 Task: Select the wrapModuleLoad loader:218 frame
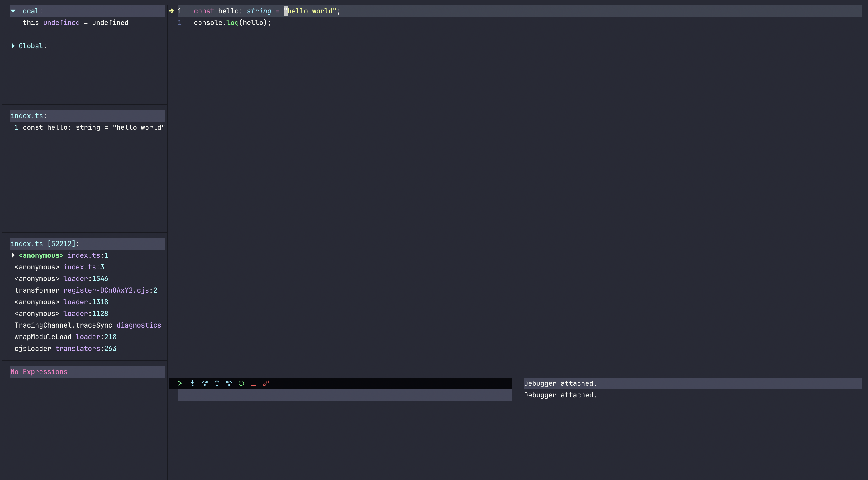[65, 337]
